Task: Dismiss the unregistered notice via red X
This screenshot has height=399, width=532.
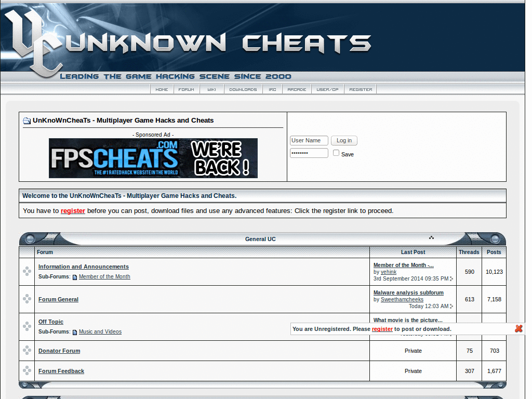Action: tap(518, 328)
